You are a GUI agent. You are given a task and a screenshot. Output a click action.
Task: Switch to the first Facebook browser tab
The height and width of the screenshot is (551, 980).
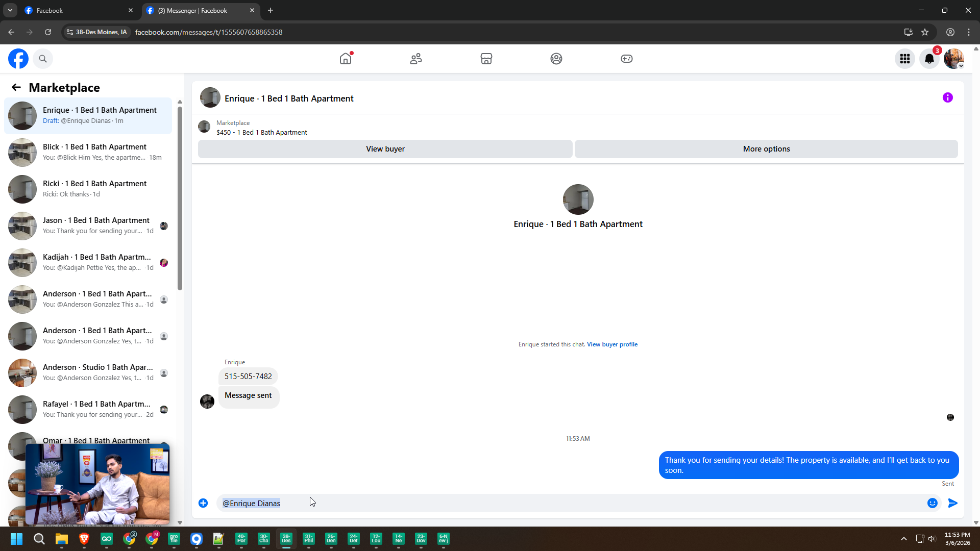(x=77, y=10)
